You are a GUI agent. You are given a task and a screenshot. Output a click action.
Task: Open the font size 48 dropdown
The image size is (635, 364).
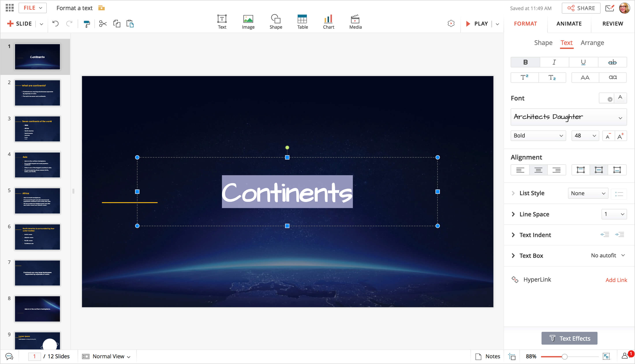point(585,136)
